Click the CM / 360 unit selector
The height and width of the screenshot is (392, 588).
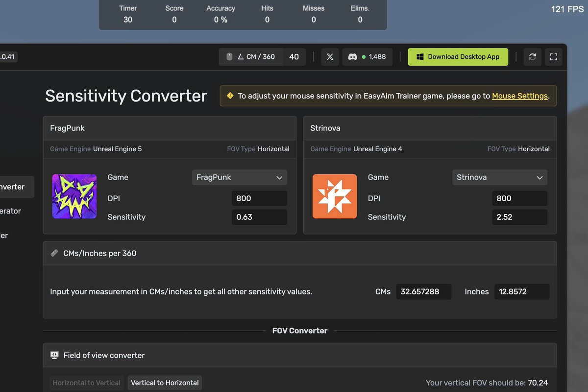pyautogui.click(x=251, y=57)
